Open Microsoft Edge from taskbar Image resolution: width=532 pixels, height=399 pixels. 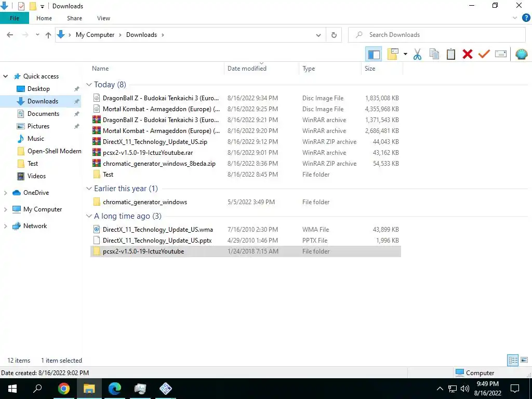(115, 389)
